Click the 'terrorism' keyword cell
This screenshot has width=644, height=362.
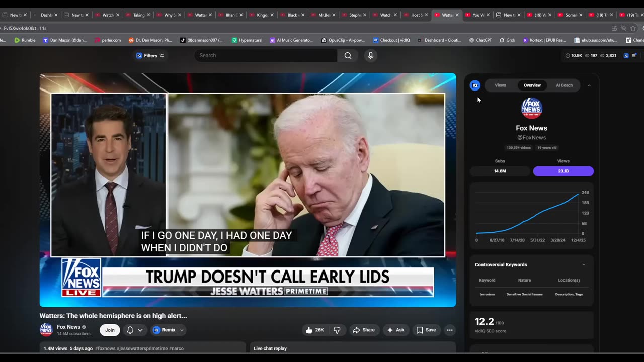click(x=487, y=294)
